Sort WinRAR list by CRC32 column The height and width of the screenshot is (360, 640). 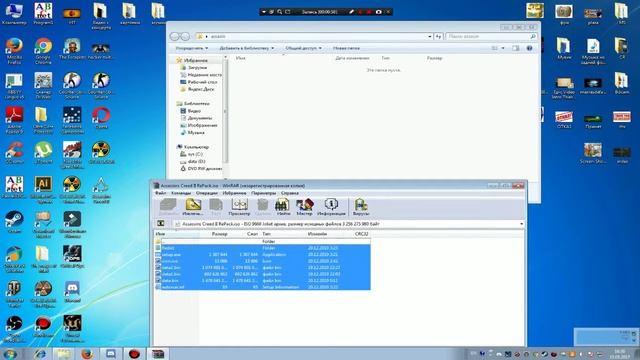(362, 234)
